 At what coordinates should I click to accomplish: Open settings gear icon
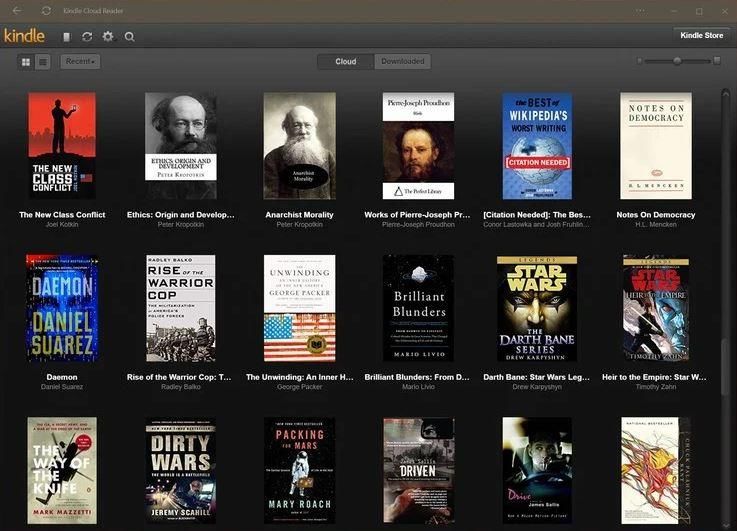pos(108,37)
